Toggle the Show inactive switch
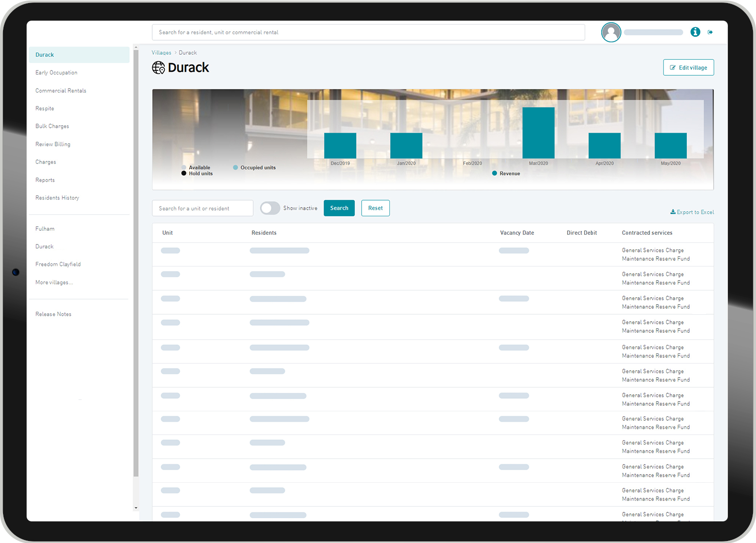Screen dimensions: 756x543 (x=270, y=208)
